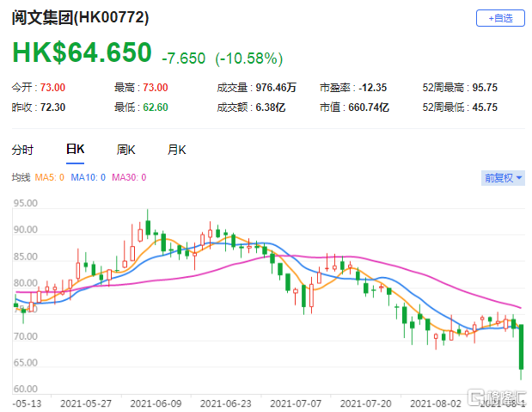Click the 2021-05-27 date axis label
This screenshot has width=532, height=412.
click(x=86, y=403)
